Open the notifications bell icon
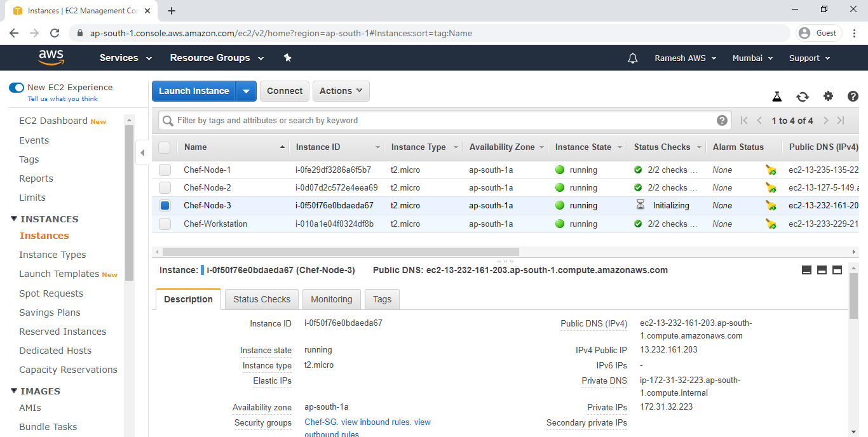 point(632,58)
